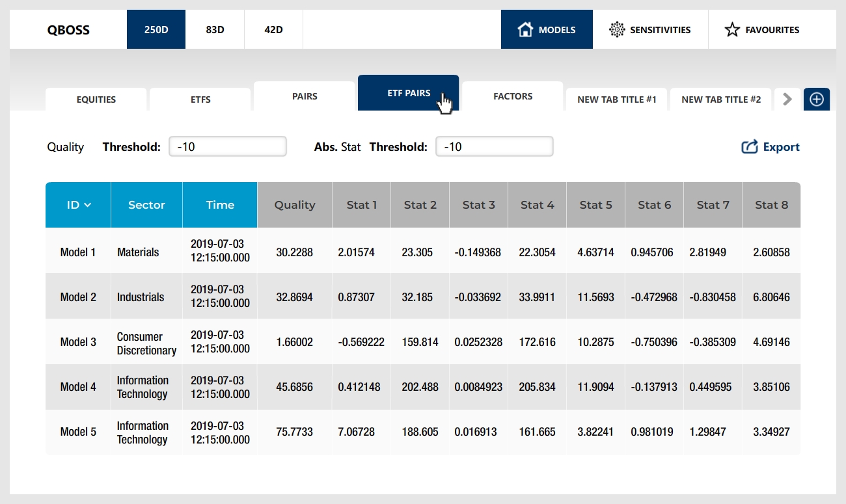Click the Models home icon
The width and height of the screenshot is (846, 504).
(x=525, y=29)
